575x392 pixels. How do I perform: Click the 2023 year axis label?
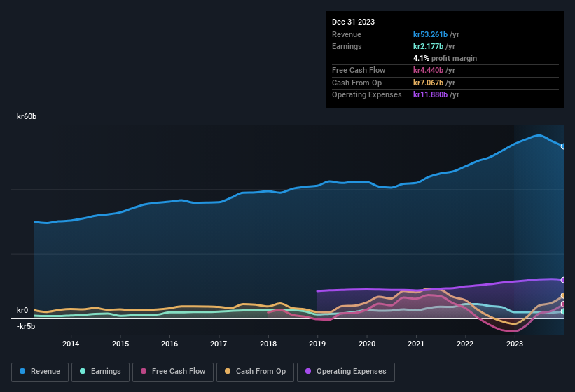(515, 344)
